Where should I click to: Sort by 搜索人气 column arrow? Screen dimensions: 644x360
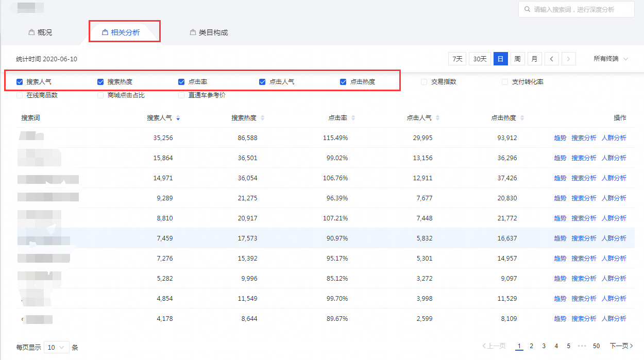(x=178, y=118)
